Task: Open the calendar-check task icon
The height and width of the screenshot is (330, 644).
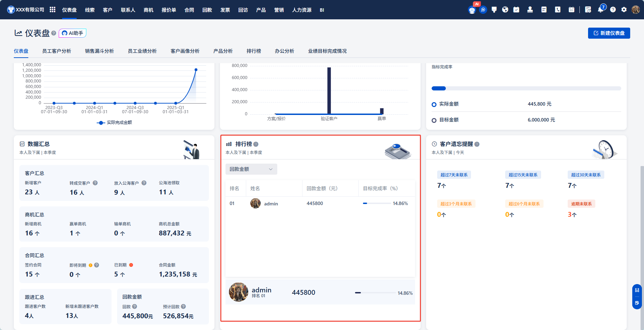Action: (x=516, y=10)
